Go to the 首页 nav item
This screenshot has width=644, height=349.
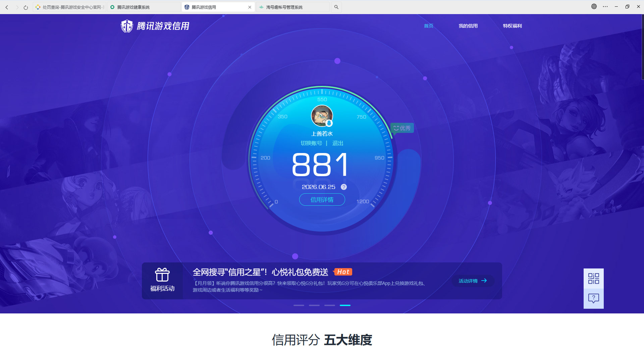pos(429,26)
